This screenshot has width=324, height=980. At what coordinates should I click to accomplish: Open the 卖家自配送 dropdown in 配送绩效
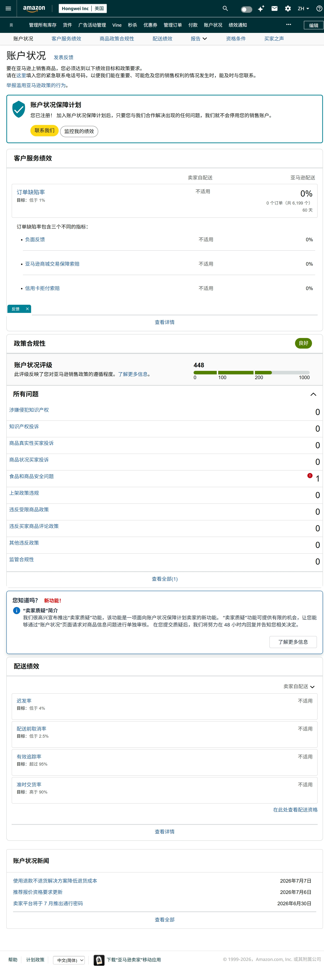(299, 687)
